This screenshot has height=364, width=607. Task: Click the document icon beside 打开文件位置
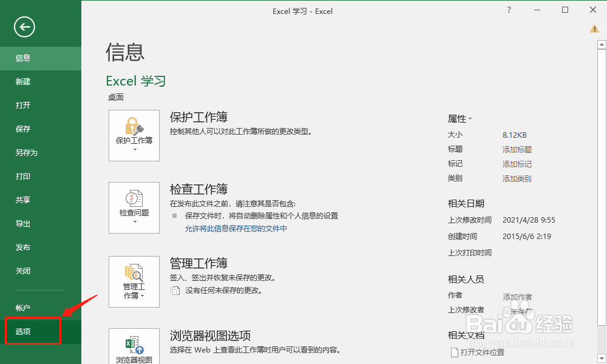(455, 352)
